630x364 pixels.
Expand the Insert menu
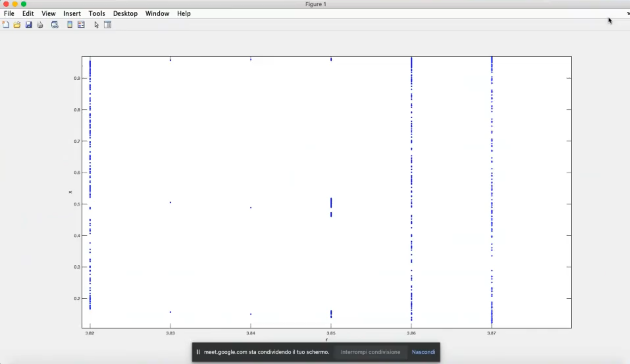72,14
